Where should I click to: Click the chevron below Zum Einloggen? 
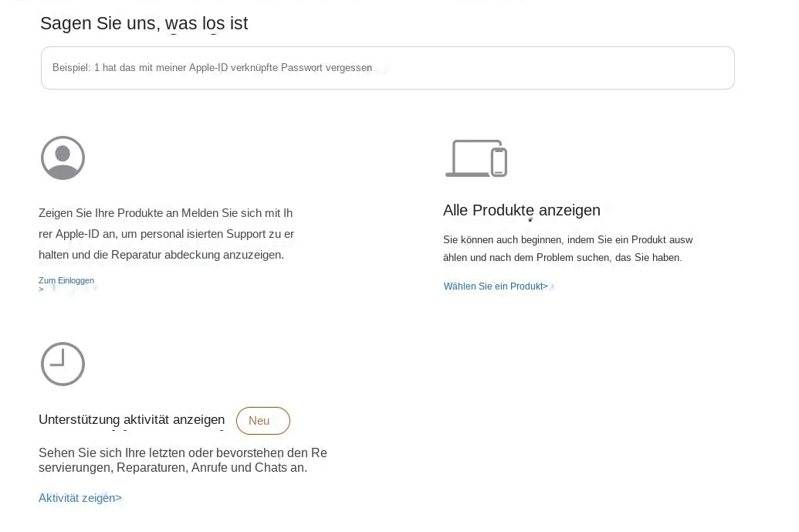point(41,289)
